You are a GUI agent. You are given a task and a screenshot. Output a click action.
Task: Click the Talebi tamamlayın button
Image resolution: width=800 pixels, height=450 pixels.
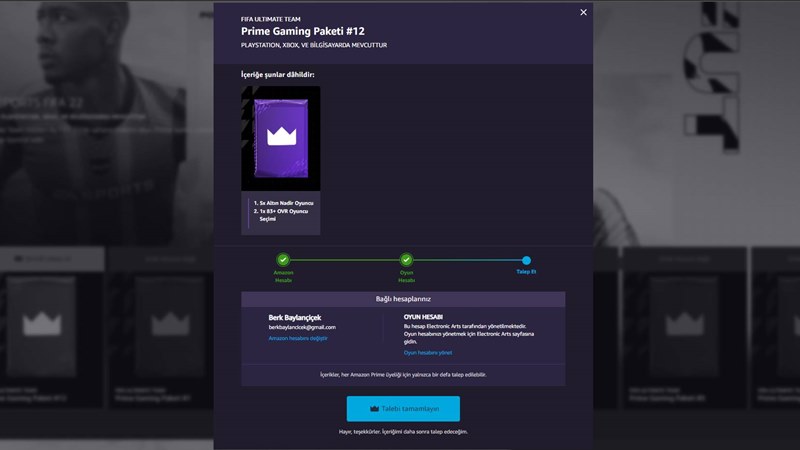tap(403, 409)
